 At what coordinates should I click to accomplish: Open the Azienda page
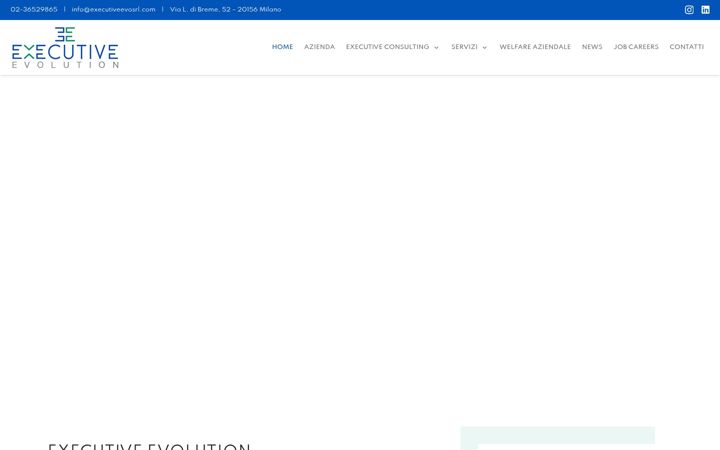tap(320, 47)
